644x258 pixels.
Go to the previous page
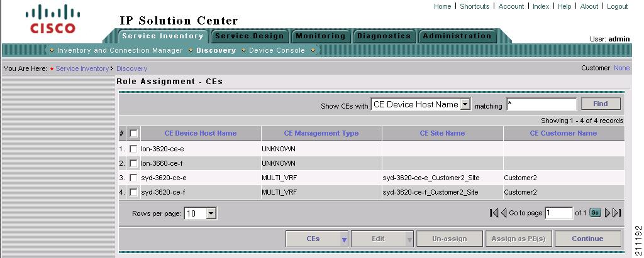coord(504,213)
